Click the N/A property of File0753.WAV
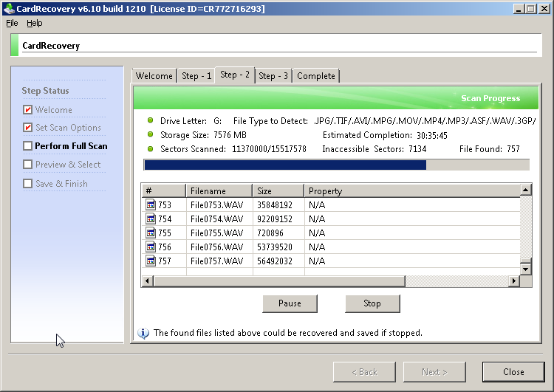Viewport: 554px width, 392px height. point(317,204)
